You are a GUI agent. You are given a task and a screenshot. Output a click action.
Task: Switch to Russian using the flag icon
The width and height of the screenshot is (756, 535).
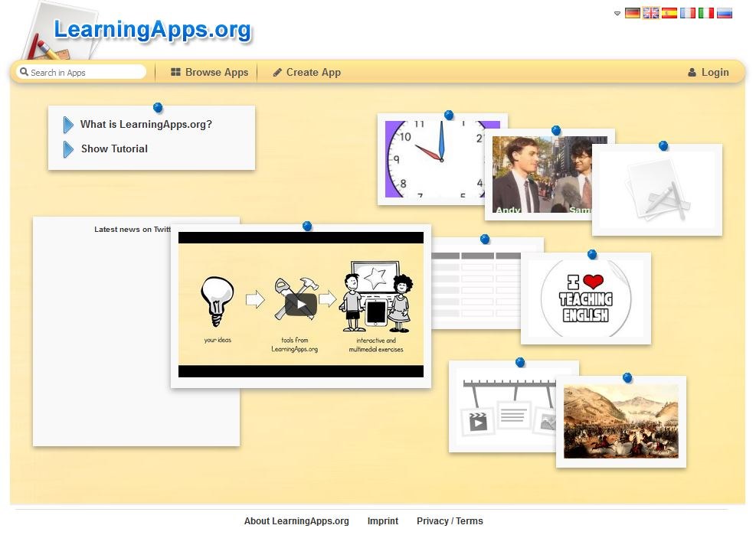724,13
